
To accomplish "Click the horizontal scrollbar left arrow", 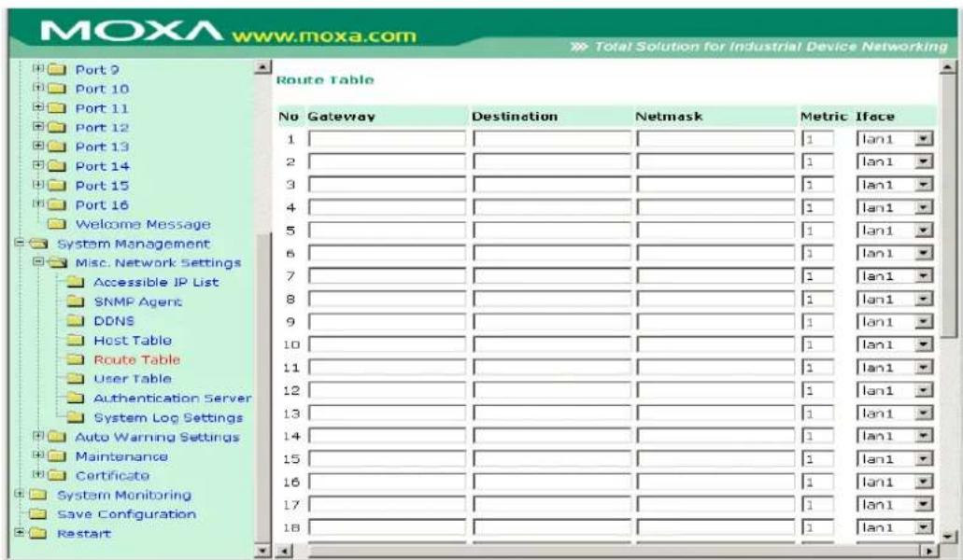I will click(283, 551).
